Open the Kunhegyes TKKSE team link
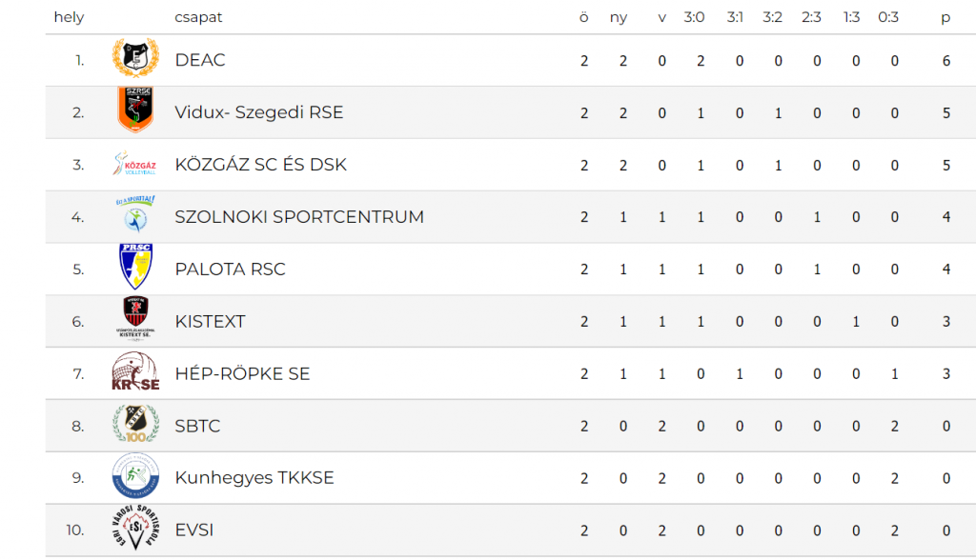The image size is (976, 560). [254, 478]
